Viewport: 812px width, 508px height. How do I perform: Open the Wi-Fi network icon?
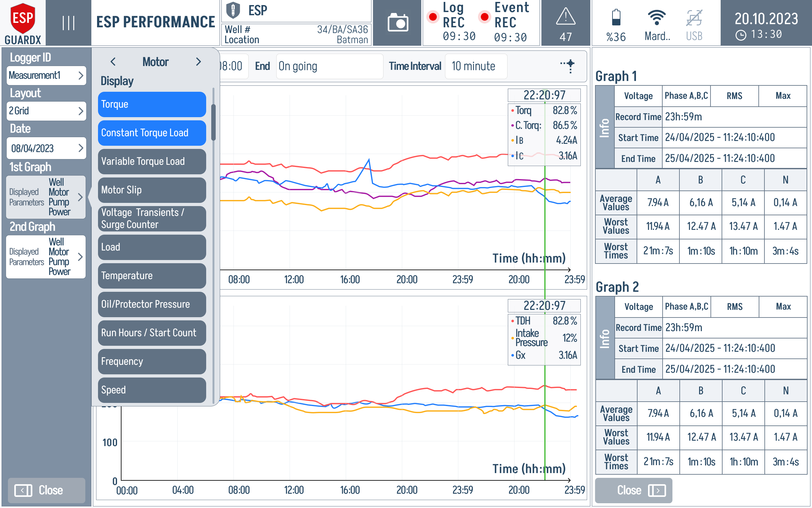pos(657,17)
